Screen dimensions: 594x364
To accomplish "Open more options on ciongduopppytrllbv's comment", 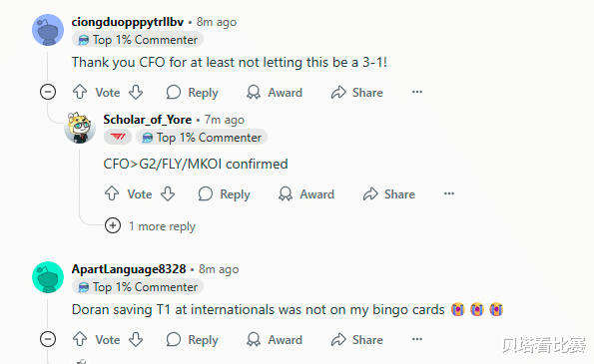I will (x=417, y=92).
